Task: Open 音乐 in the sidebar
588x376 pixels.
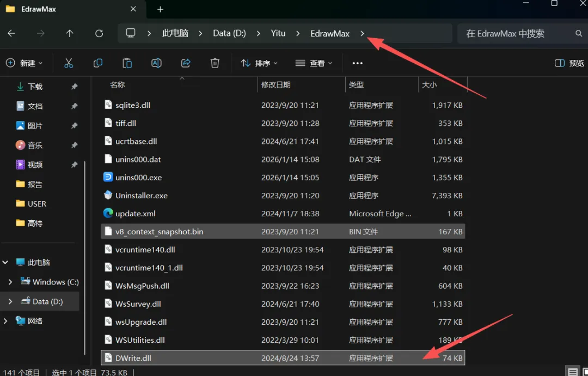Action: [35, 145]
